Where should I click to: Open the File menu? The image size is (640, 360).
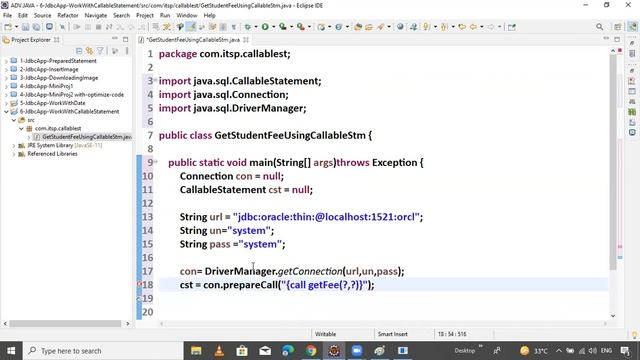click(x=7, y=16)
